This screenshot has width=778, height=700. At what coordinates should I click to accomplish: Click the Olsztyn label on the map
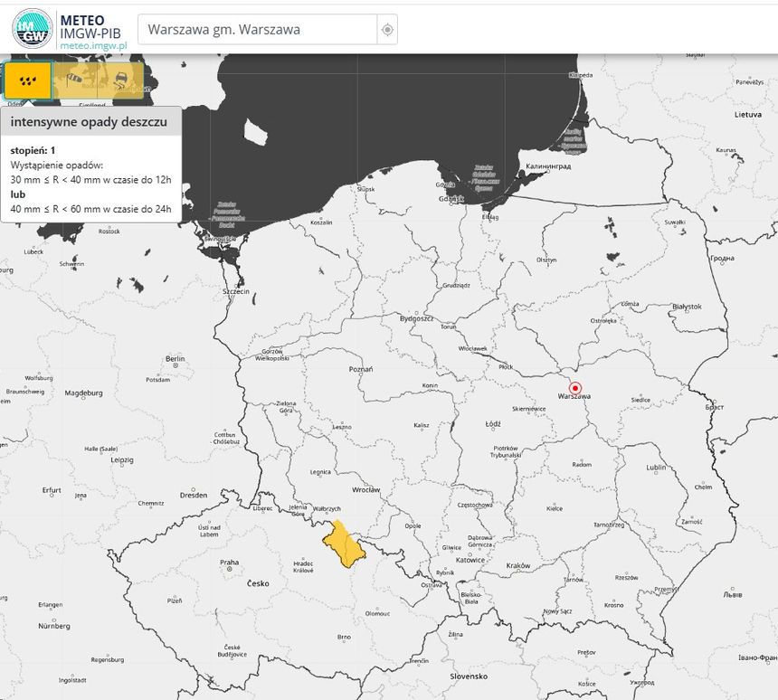pos(546,260)
